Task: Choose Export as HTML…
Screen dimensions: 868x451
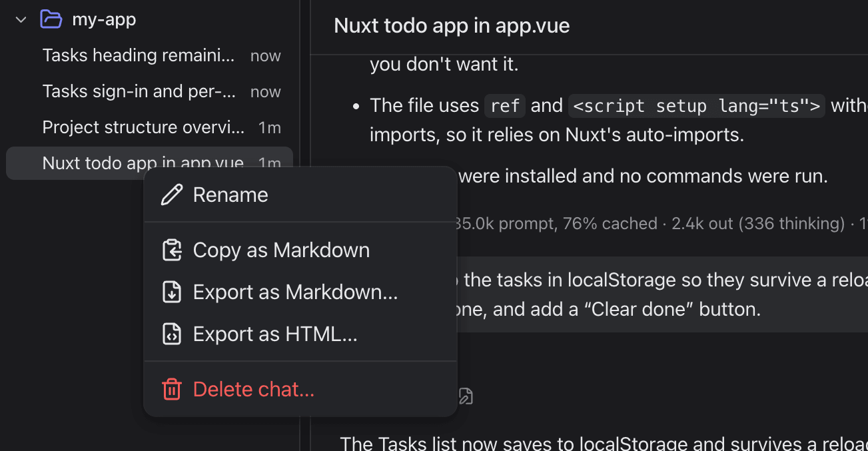Action: (x=300, y=334)
